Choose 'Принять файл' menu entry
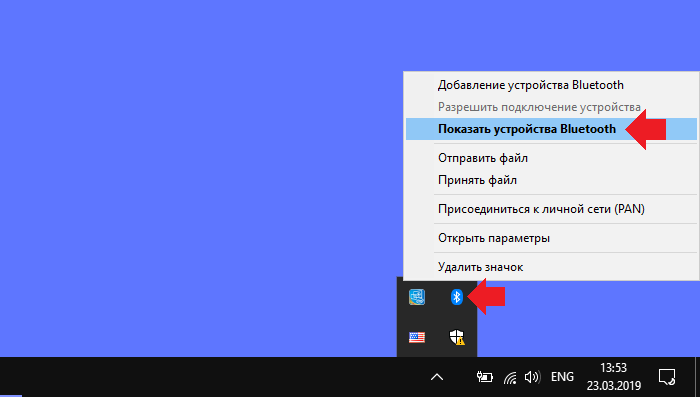Screen dimensions: 700x397 click(x=551, y=180)
